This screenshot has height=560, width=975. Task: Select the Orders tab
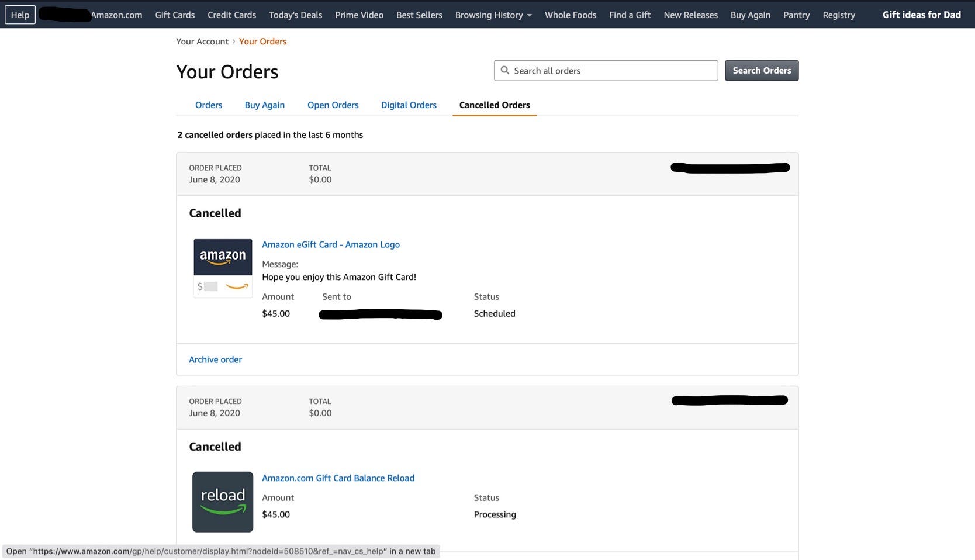tap(208, 105)
